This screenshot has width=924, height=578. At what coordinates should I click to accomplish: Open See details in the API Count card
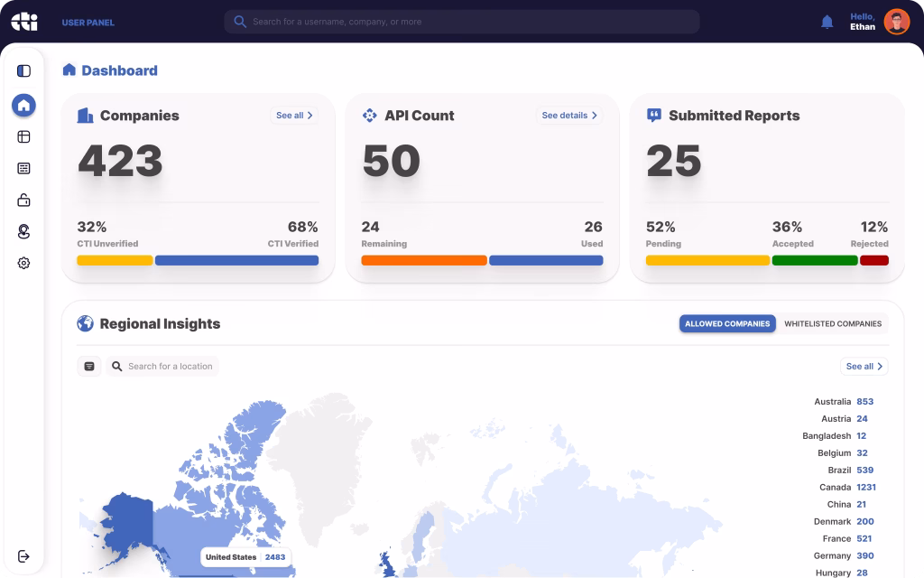click(569, 115)
